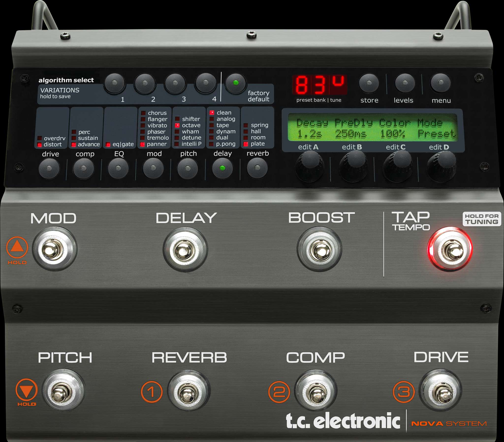The image size is (504, 442).
Task: Click the hall reverb label
Action: (x=256, y=131)
